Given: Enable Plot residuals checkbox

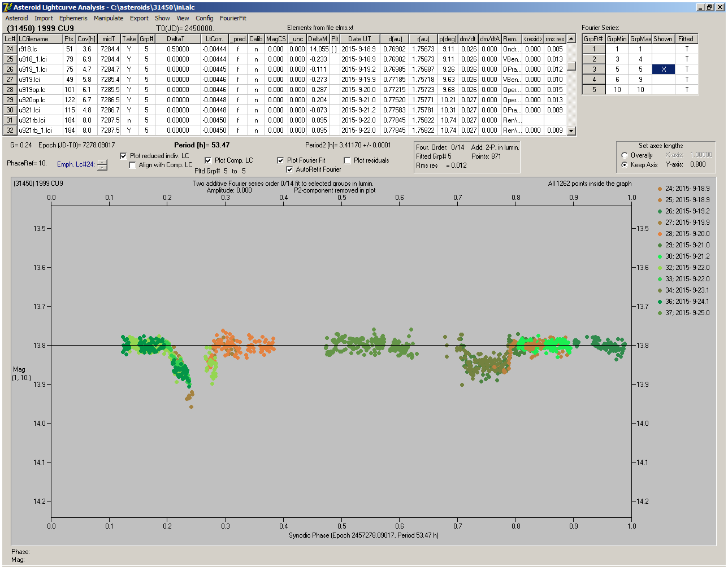Looking at the screenshot, I should click(x=347, y=160).
